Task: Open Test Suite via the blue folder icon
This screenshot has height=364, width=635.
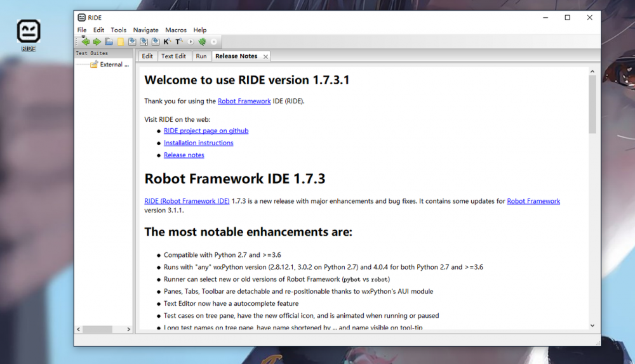Action: [x=109, y=42]
